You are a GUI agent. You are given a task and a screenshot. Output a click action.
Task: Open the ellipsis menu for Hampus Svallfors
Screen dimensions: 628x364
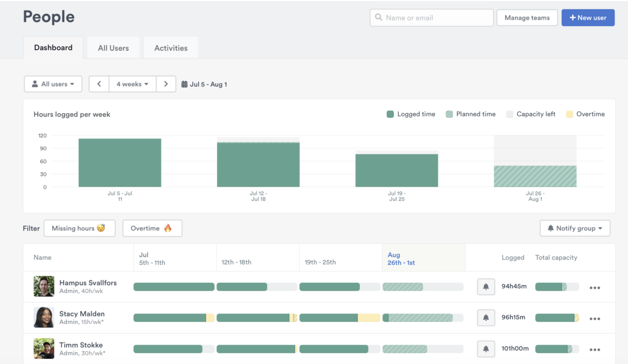pos(595,288)
